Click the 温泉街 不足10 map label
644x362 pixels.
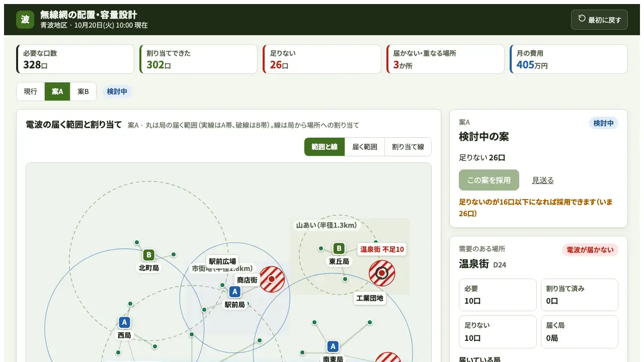click(x=382, y=249)
